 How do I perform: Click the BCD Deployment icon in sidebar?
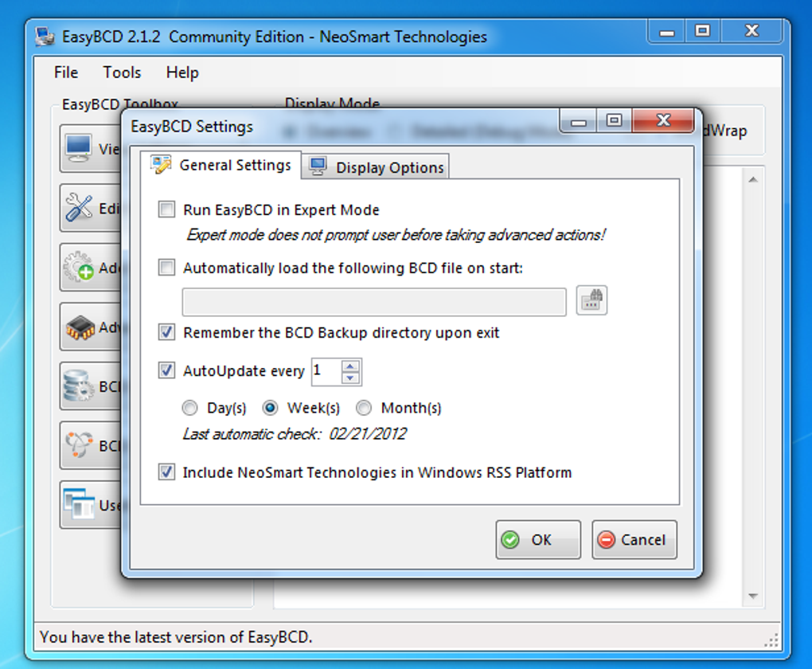pyautogui.click(x=79, y=445)
